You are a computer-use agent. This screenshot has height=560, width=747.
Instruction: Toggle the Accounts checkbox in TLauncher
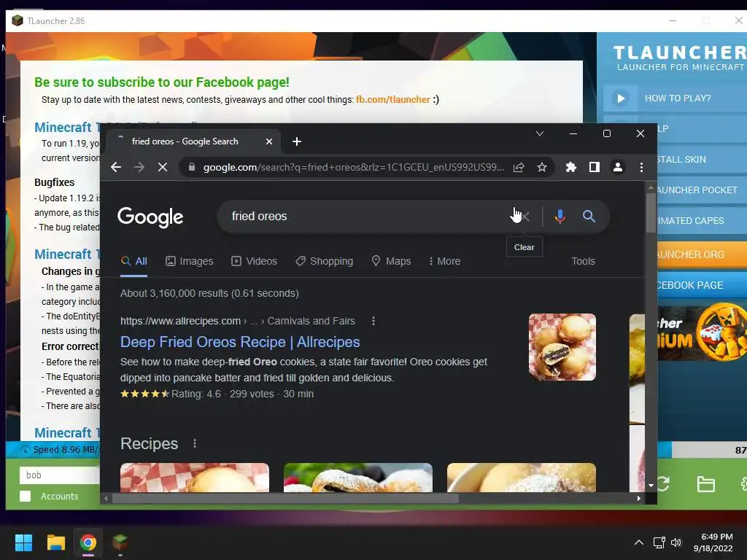point(26,496)
